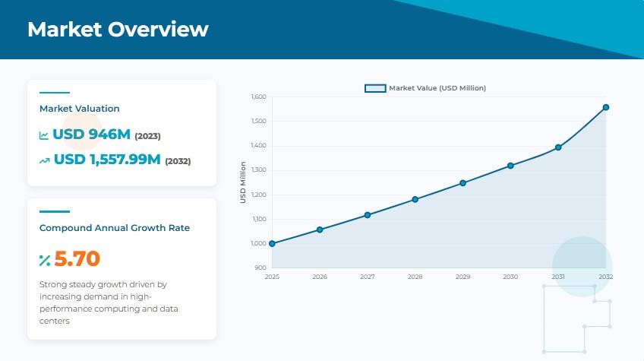644x361 pixels.
Task: Select the 2030 data point on chart
Action: (510, 165)
